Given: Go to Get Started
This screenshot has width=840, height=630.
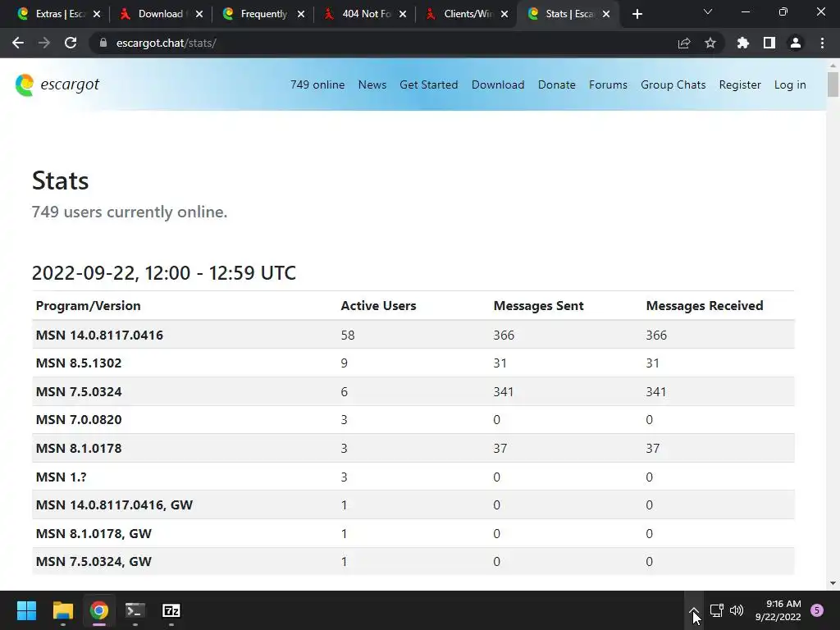Looking at the screenshot, I should (428, 84).
